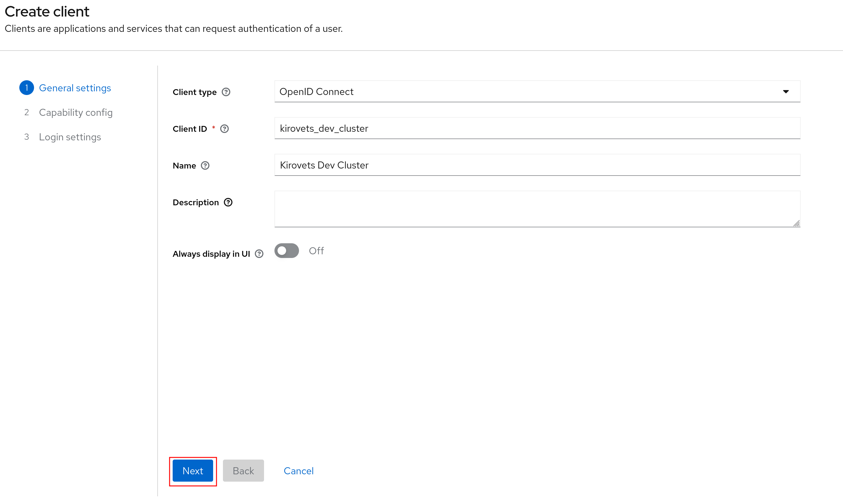
Task: Click the Next button
Action: [x=192, y=471]
